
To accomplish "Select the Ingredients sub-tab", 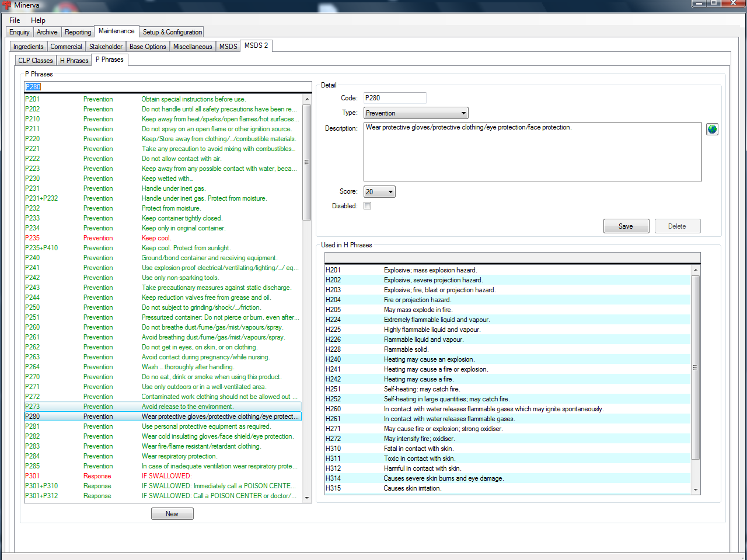I will pyautogui.click(x=28, y=47).
